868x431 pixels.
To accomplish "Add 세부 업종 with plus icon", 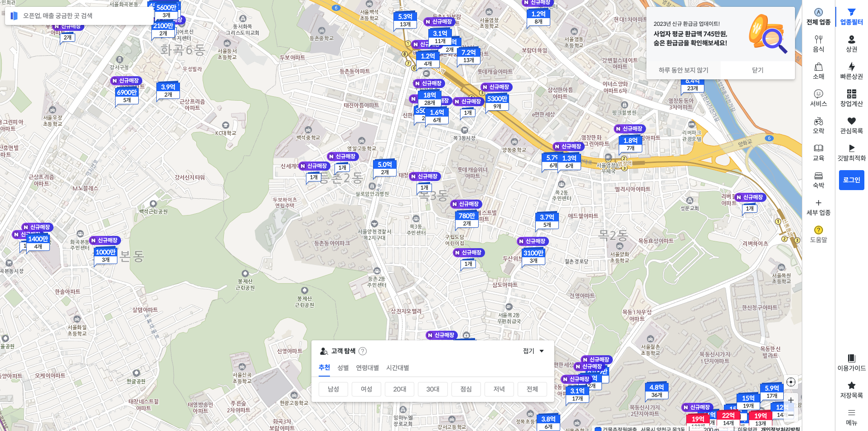I will pos(818,203).
